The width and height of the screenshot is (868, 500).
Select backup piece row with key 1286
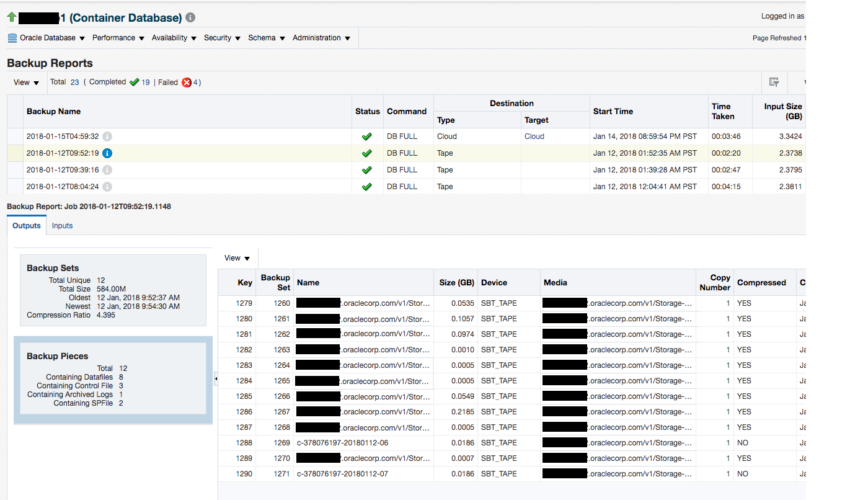511,412
